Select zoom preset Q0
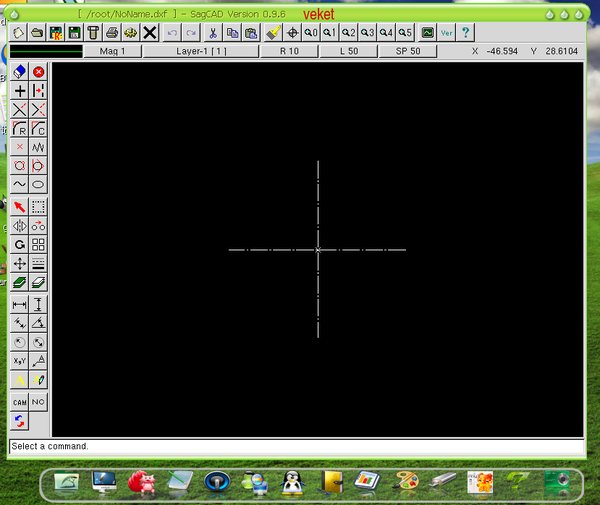This screenshot has height=505, width=600. pos(311,33)
